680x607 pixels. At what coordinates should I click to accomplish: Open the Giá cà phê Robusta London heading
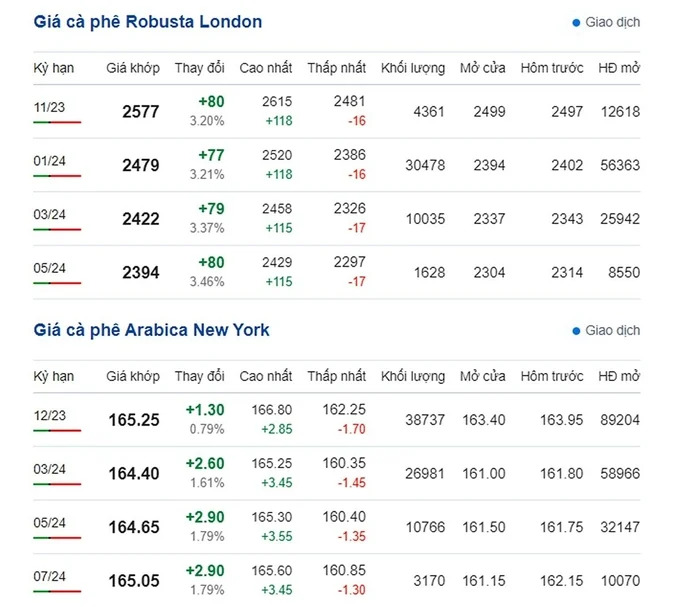click(148, 22)
